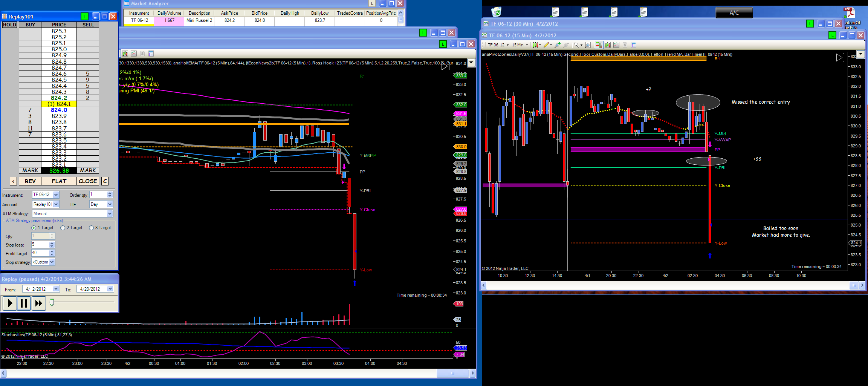Viewport: 868px width, 386px height.
Task: Click the replay speed slider handle
Action: coord(52,302)
